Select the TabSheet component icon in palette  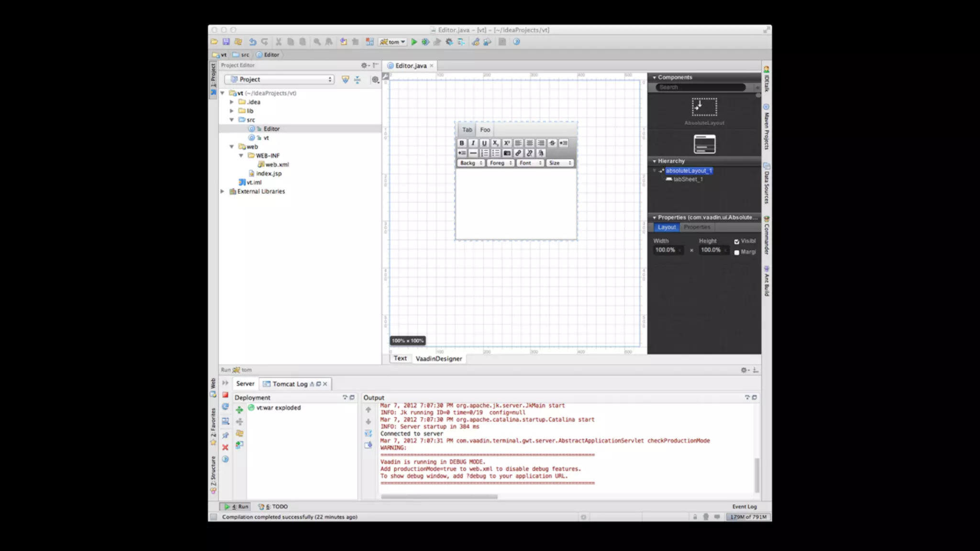click(x=704, y=144)
